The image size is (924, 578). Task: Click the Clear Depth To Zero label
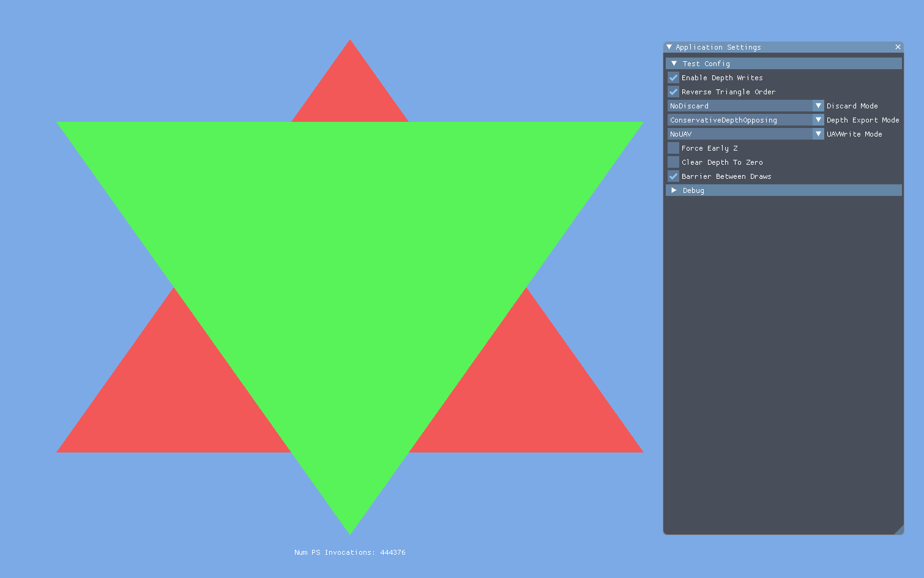(x=722, y=162)
